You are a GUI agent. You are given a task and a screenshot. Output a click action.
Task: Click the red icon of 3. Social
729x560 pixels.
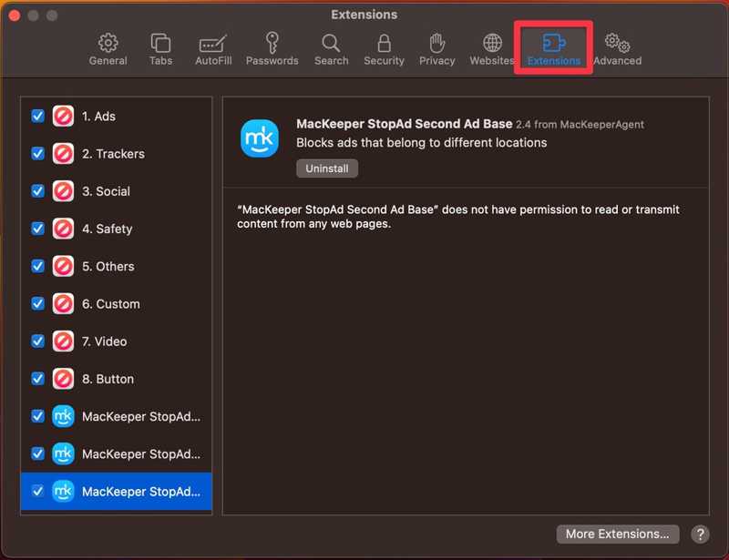coord(63,191)
